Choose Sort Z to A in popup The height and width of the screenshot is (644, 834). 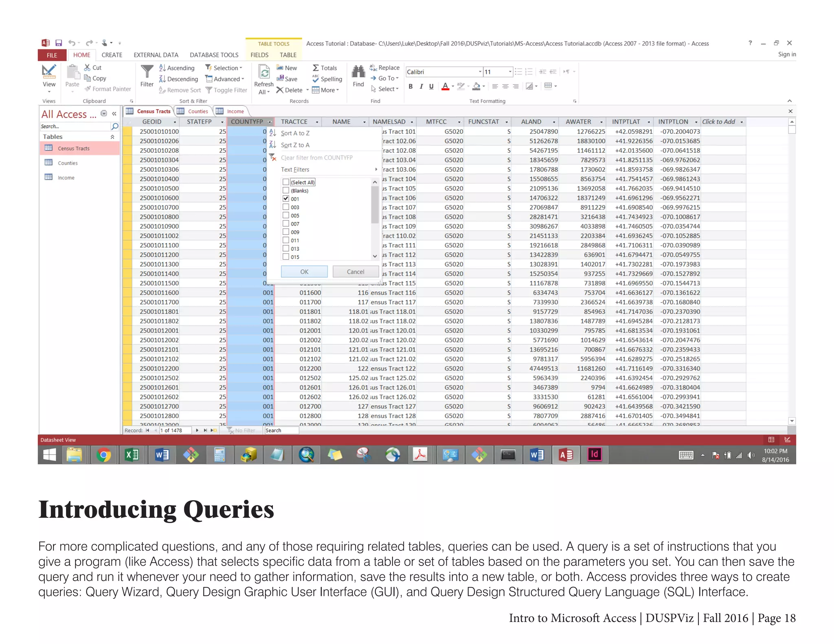pos(295,145)
